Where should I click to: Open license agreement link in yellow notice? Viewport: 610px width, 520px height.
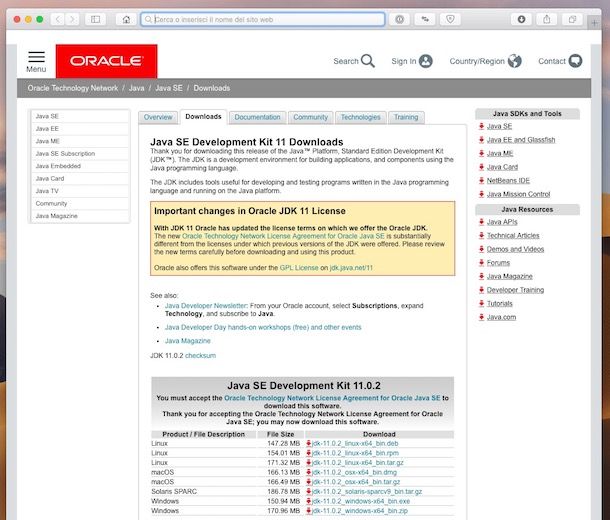pyautogui.click(x=283, y=236)
